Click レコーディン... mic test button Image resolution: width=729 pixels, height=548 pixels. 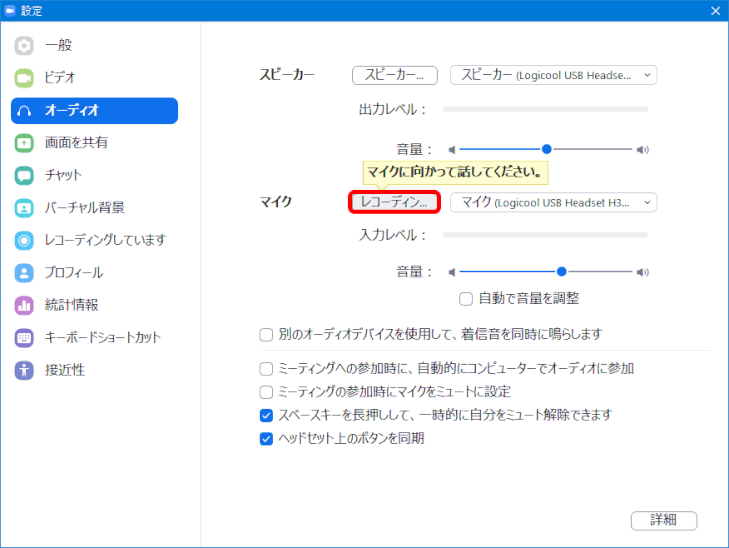tap(394, 202)
